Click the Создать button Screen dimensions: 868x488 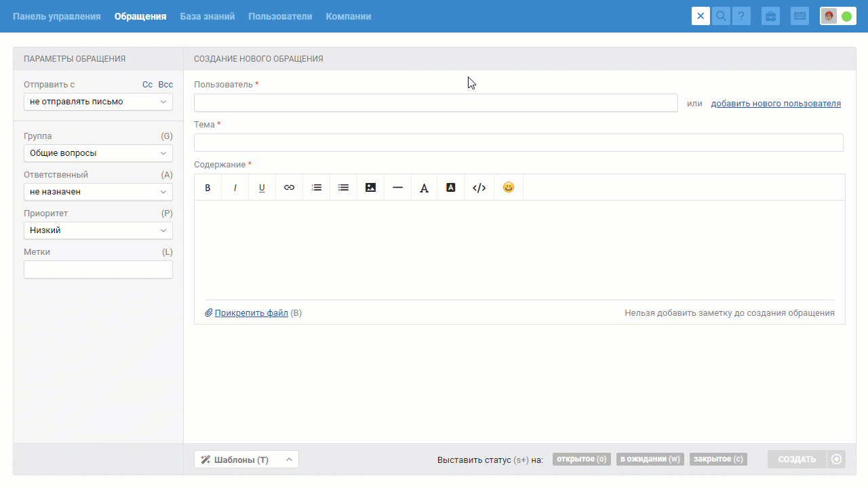pos(797,460)
